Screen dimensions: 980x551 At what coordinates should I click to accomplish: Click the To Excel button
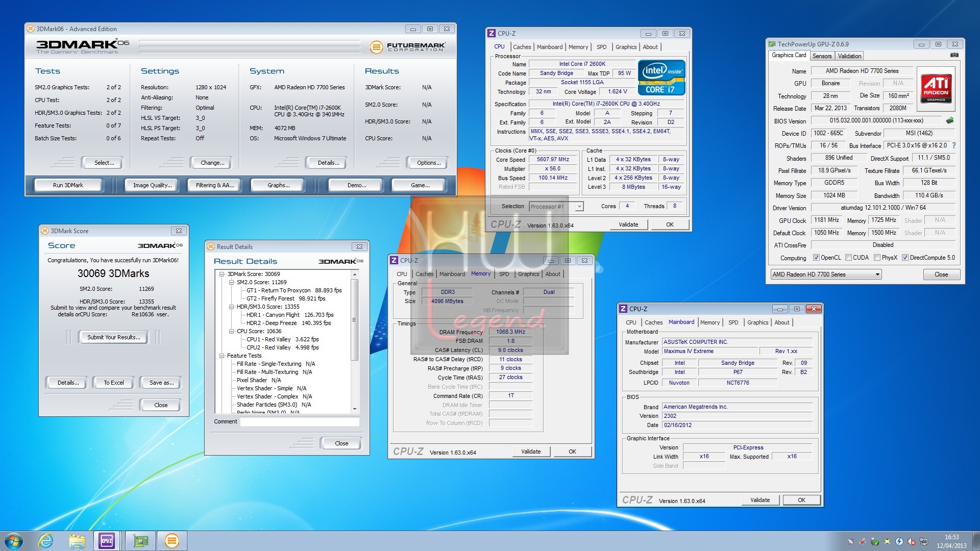pos(113,383)
